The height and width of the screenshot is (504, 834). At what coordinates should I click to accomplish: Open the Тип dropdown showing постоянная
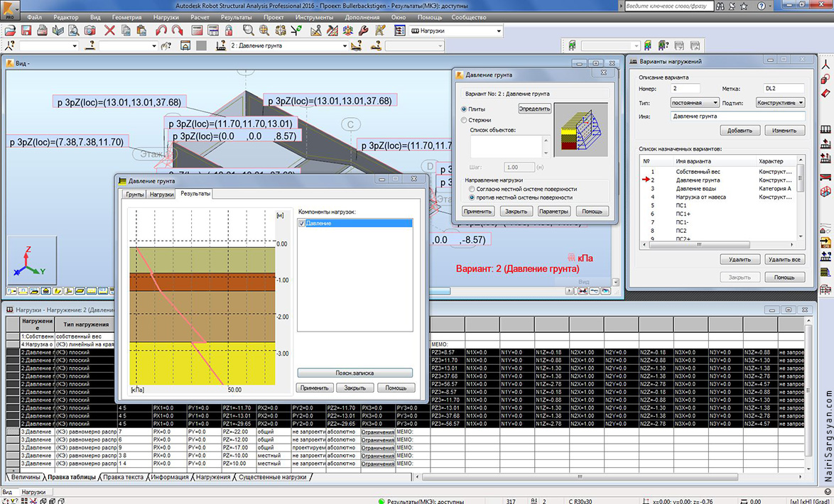(715, 103)
